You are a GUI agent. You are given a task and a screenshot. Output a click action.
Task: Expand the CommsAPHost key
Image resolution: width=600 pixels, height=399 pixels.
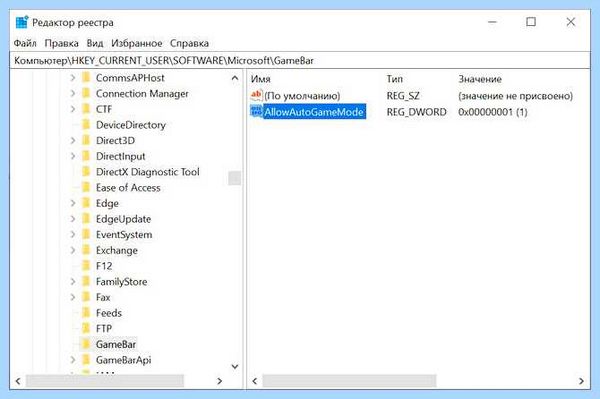click(x=73, y=78)
